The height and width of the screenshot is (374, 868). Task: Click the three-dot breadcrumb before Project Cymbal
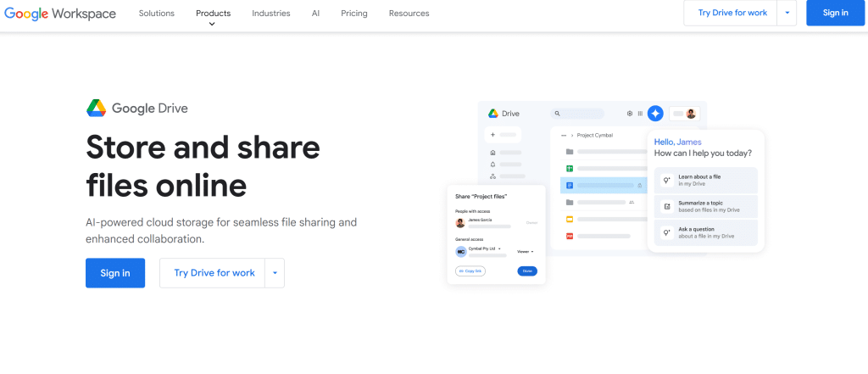click(x=564, y=135)
